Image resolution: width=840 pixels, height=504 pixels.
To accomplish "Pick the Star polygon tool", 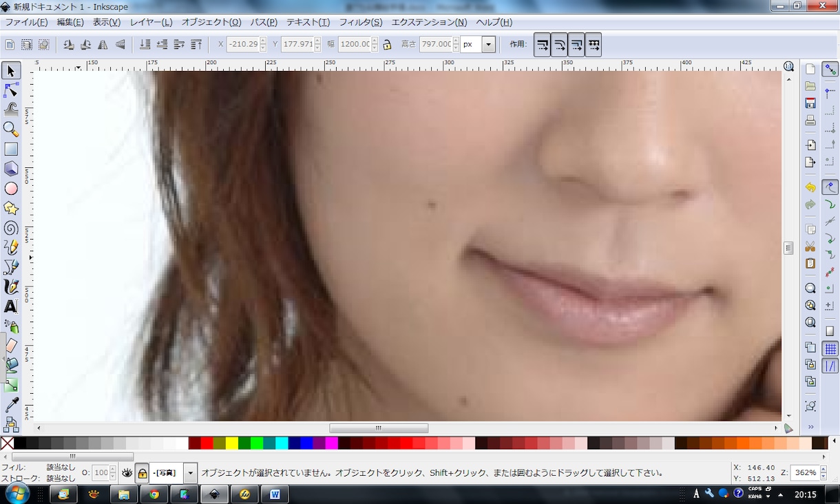I will click(x=11, y=208).
